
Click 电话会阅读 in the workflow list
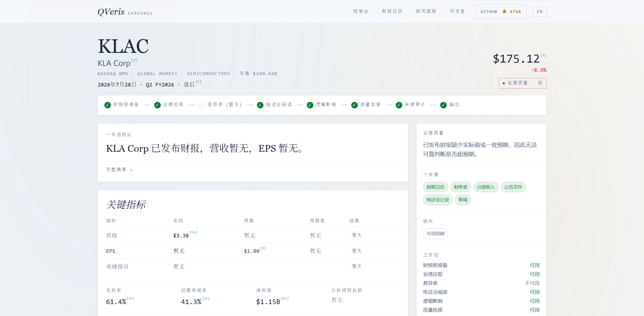point(435,292)
